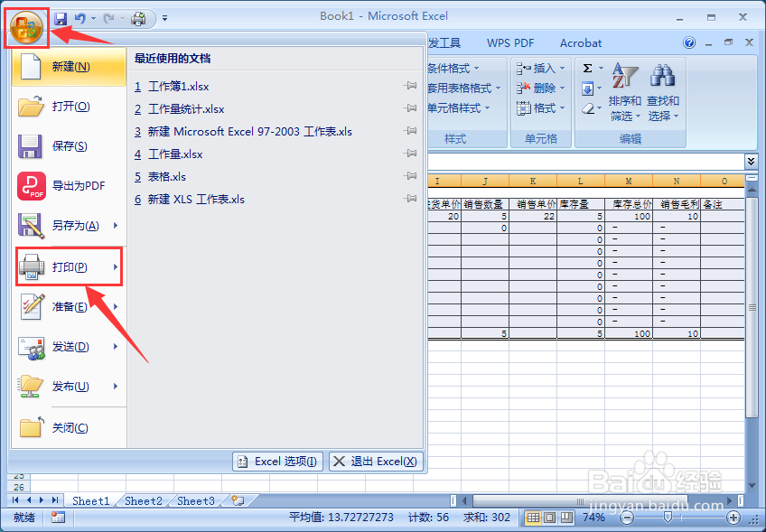Click the Redo arrow in quick access
The width and height of the screenshot is (766, 532).
pyautogui.click(x=108, y=19)
